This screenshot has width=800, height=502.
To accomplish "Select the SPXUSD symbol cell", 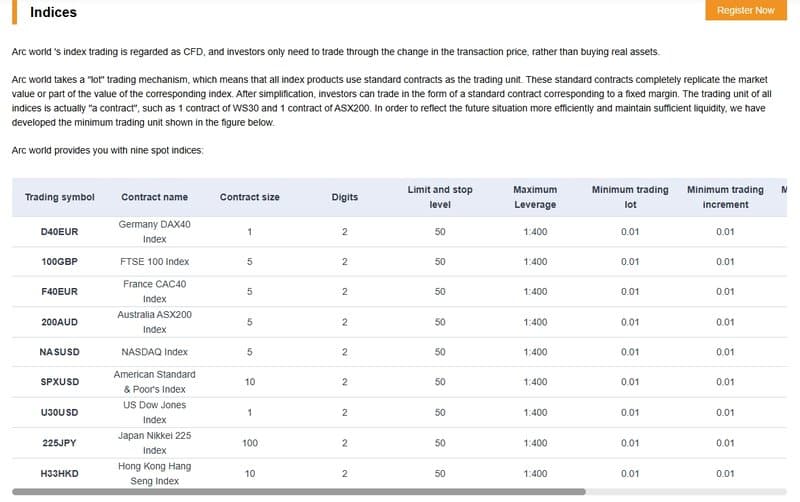I will (60, 382).
